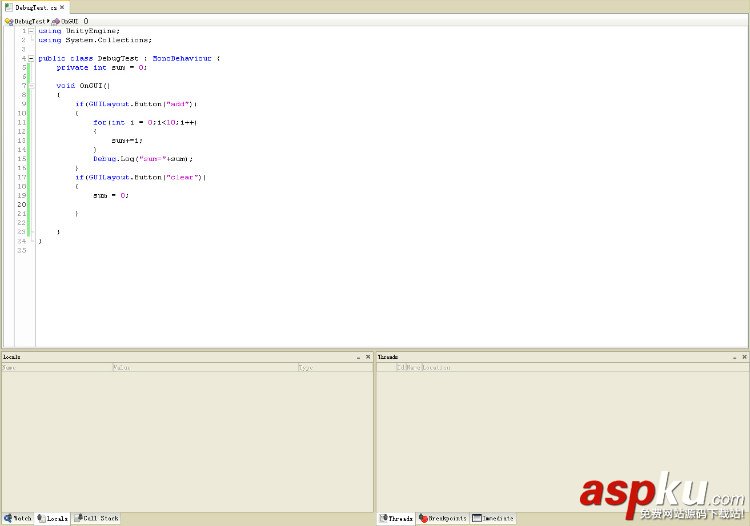Click the Breakpoints tab red icon
The width and height of the screenshot is (750, 526).
[423, 518]
